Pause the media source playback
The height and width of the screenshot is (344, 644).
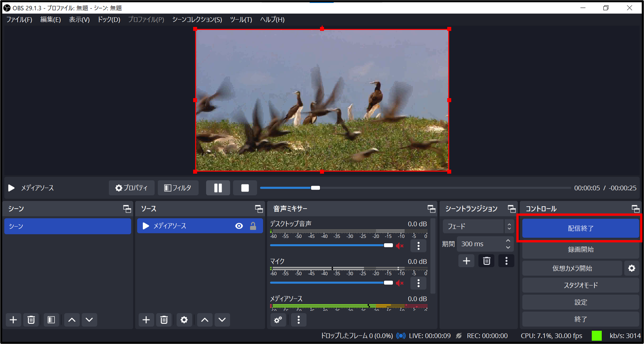click(218, 188)
